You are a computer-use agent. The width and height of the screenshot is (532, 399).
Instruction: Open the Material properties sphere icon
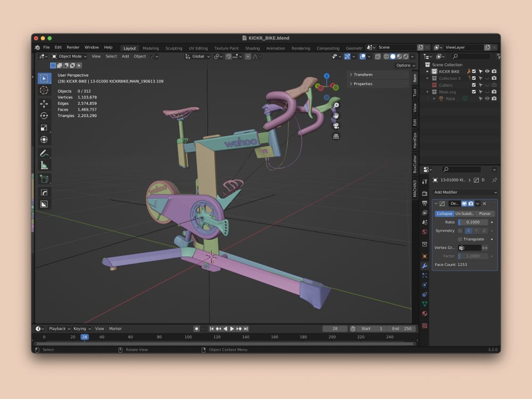pyautogui.click(x=425, y=313)
